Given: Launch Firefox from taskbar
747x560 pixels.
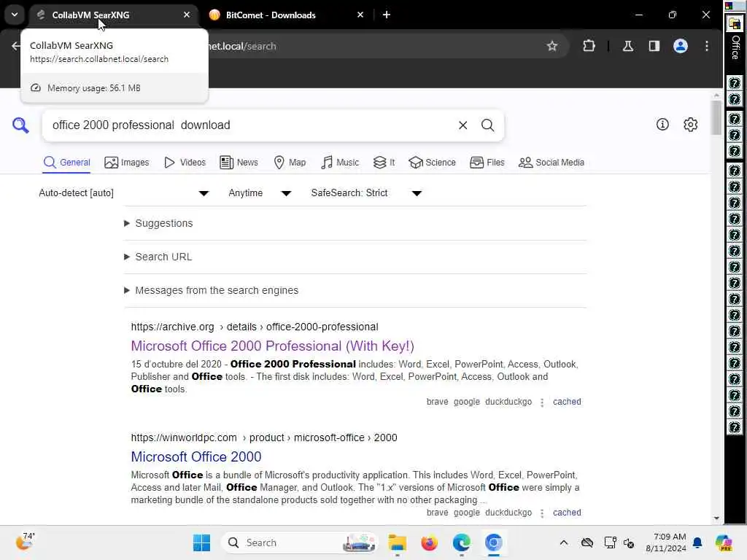Looking at the screenshot, I should click(x=429, y=542).
